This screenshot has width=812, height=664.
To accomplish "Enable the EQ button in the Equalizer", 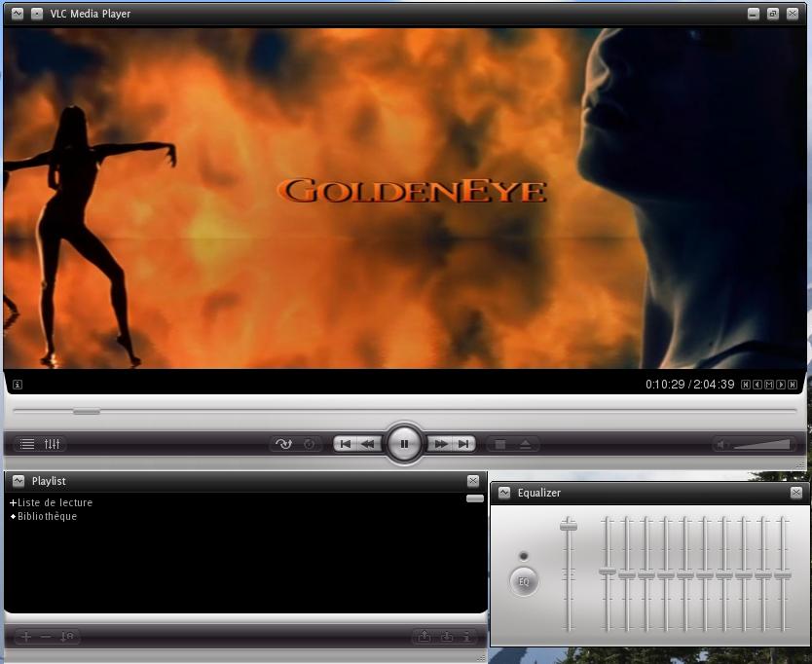I will pos(523,581).
